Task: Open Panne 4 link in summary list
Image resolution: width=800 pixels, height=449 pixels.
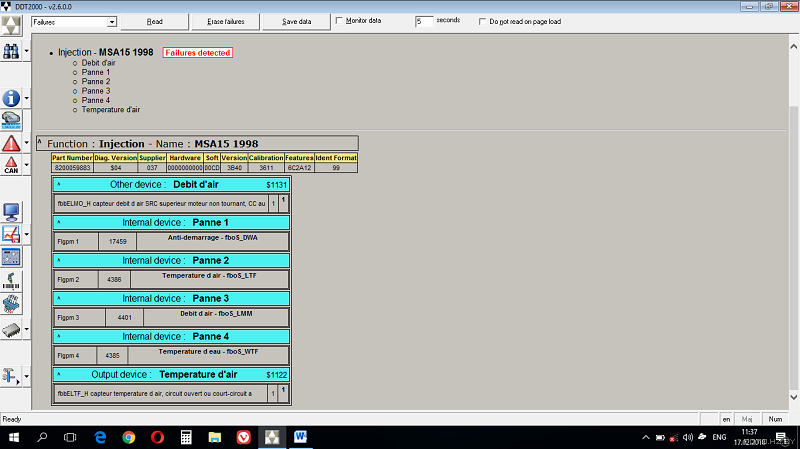Action: pos(96,100)
